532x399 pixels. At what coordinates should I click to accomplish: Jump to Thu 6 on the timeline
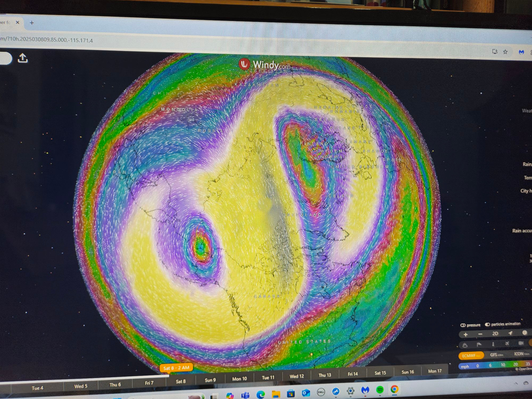[115, 385]
